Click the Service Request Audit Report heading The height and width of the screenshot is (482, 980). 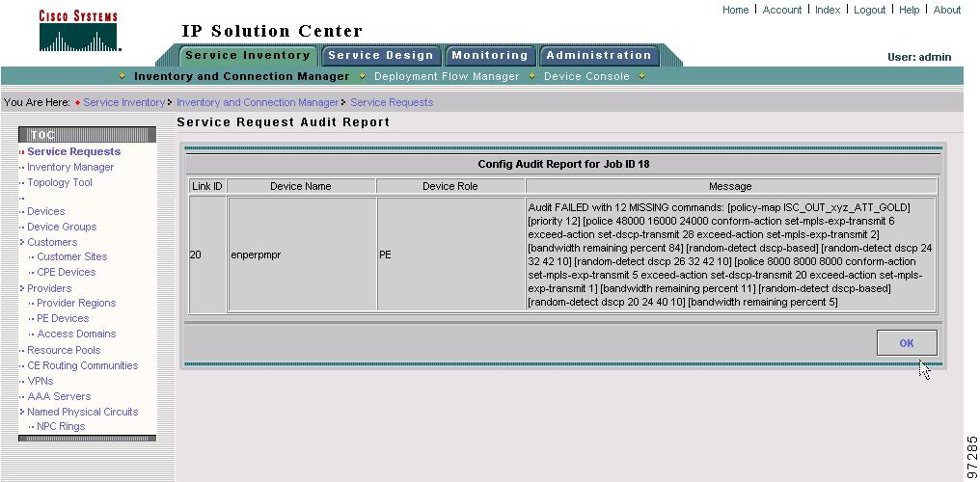point(284,122)
